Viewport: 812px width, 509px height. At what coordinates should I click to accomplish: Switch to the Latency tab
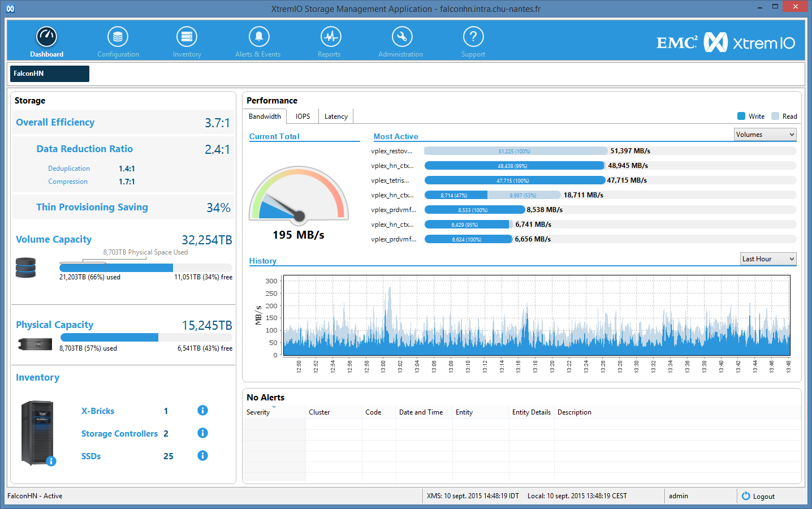tap(336, 117)
